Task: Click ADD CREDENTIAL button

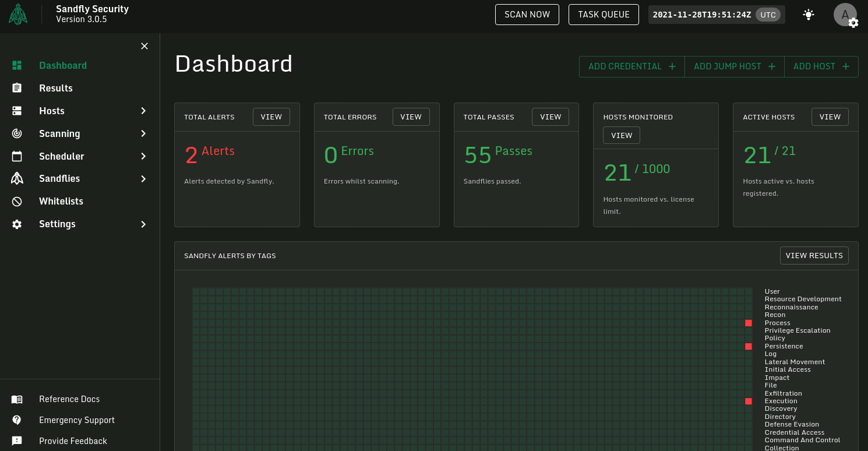Action: (x=632, y=66)
